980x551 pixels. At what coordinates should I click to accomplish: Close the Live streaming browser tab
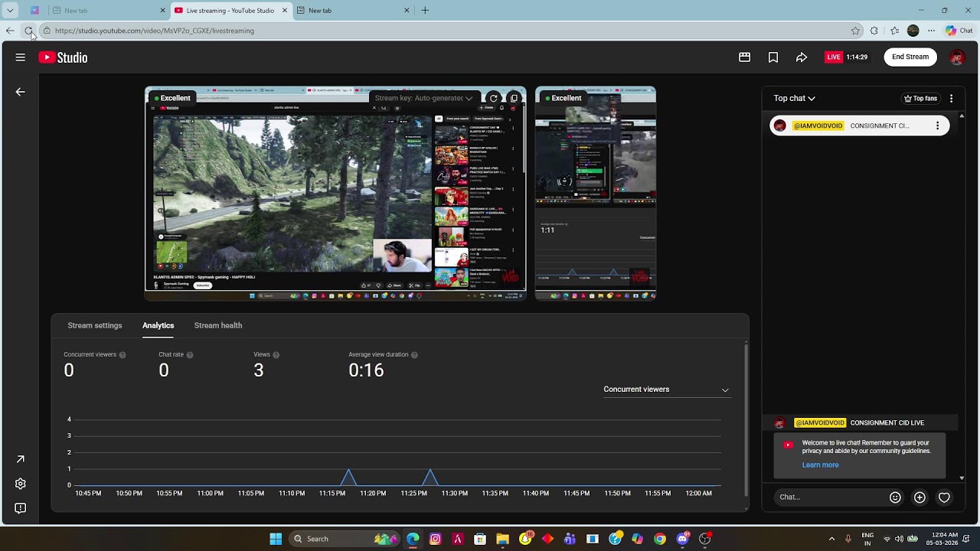pyautogui.click(x=285, y=10)
